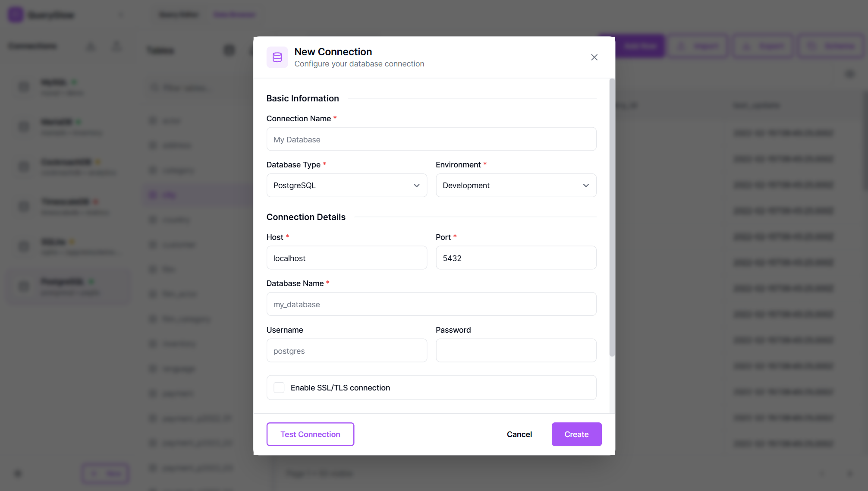Click the Create button

(x=576, y=434)
